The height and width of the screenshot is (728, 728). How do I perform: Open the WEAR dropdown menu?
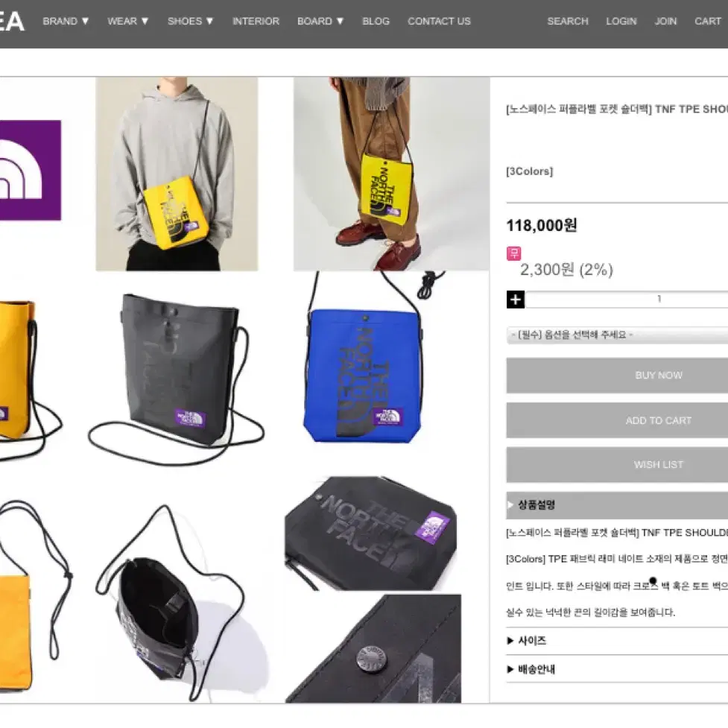point(127,21)
